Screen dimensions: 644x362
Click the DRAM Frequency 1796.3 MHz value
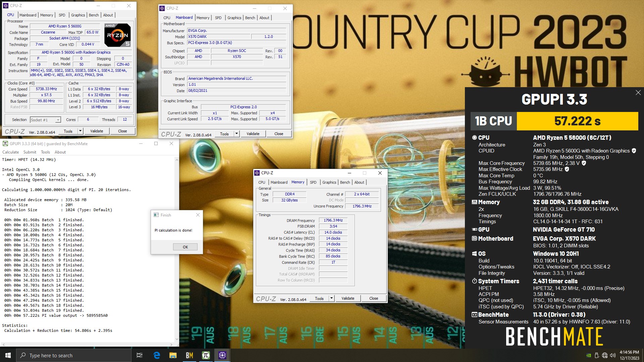(333, 221)
